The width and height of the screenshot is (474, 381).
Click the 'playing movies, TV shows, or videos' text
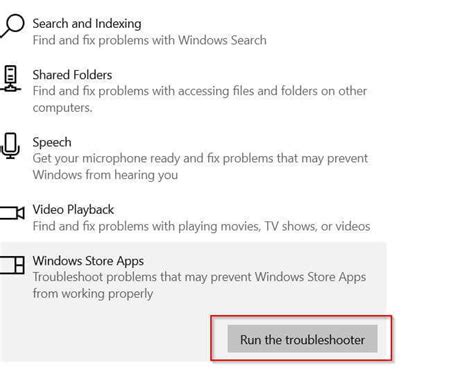pyautogui.click(x=274, y=226)
